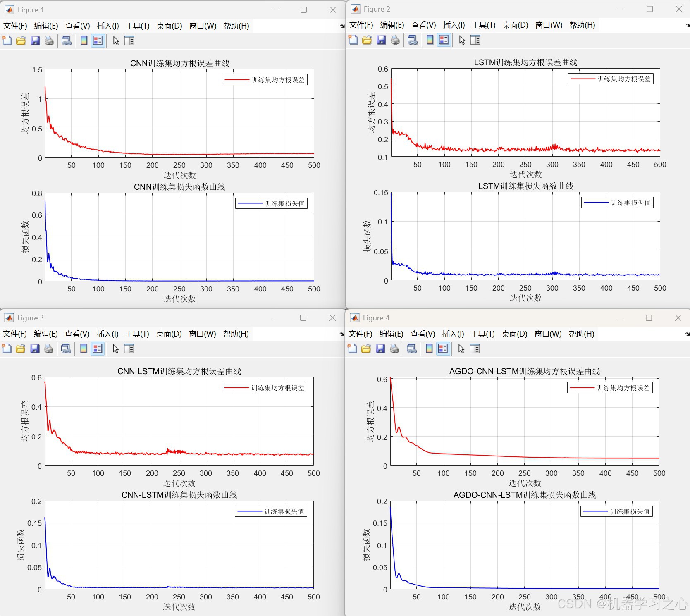The height and width of the screenshot is (616, 690).
Task: Click Save icon in Figure 4 toolbar
Action: pyautogui.click(x=380, y=349)
